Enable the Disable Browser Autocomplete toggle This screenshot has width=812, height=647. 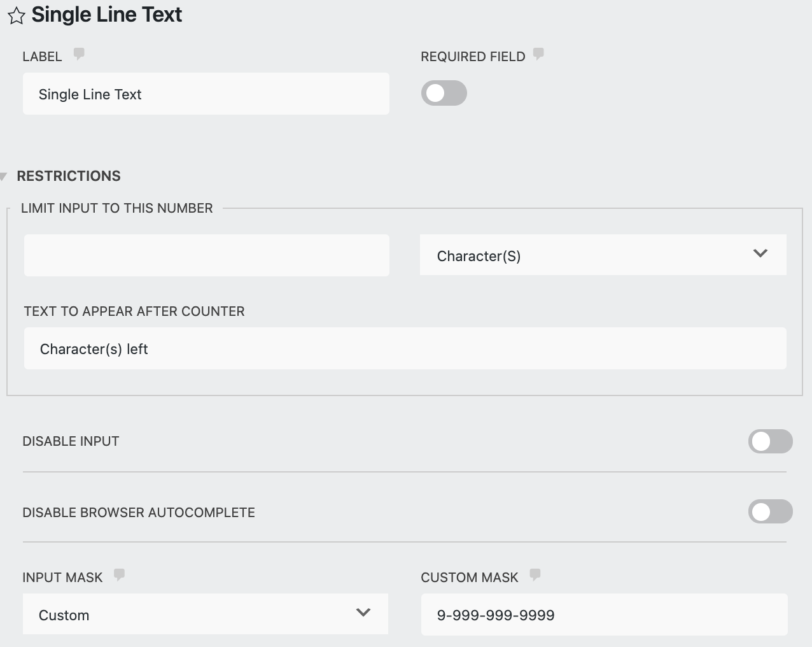[x=770, y=511]
